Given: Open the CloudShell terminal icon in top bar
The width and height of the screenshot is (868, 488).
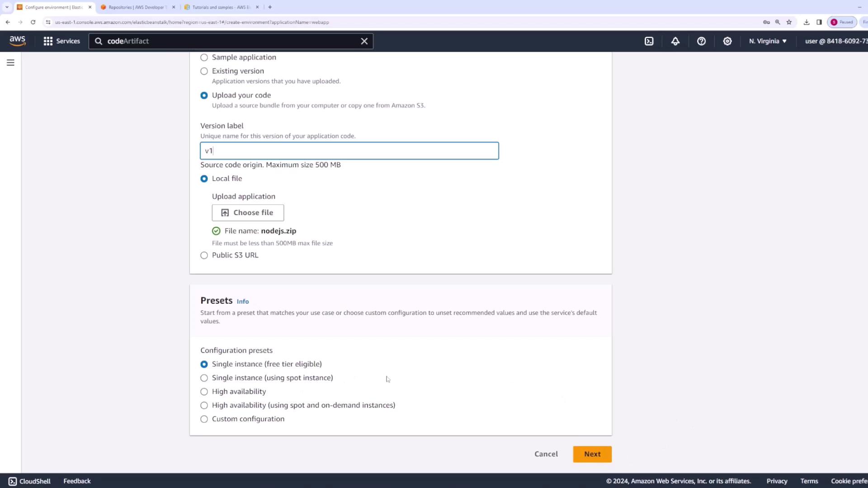Looking at the screenshot, I should pyautogui.click(x=649, y=41).
